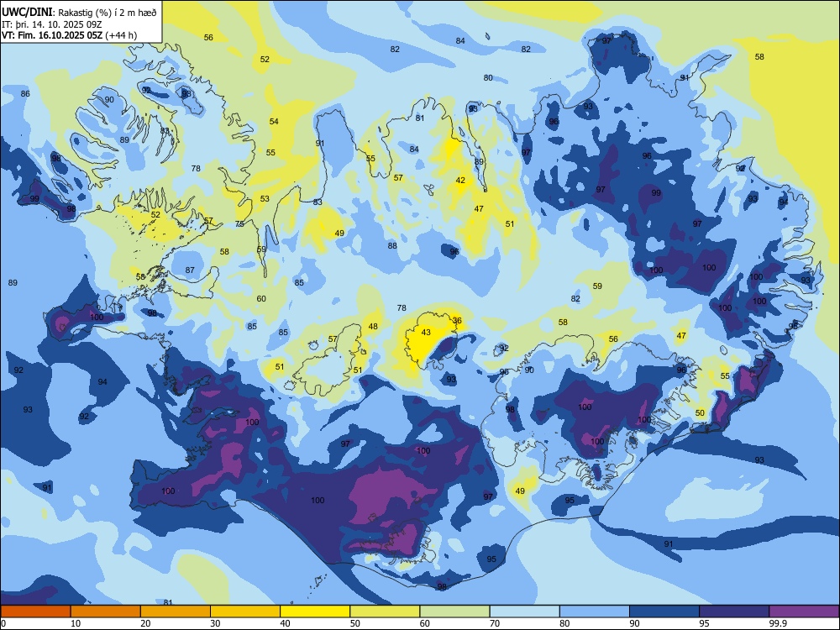The image size is (840, 630).
Task: Click the legend label "70"
Action: (x=495, y=623)
